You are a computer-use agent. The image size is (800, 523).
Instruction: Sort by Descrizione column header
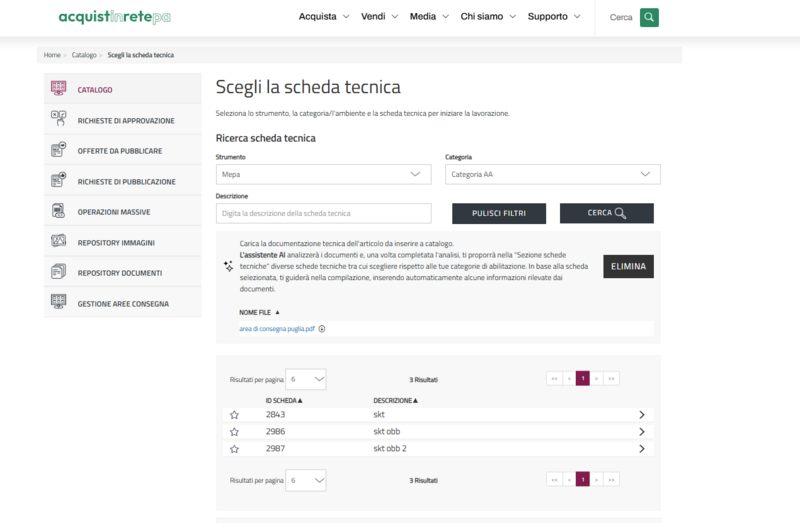395,401
